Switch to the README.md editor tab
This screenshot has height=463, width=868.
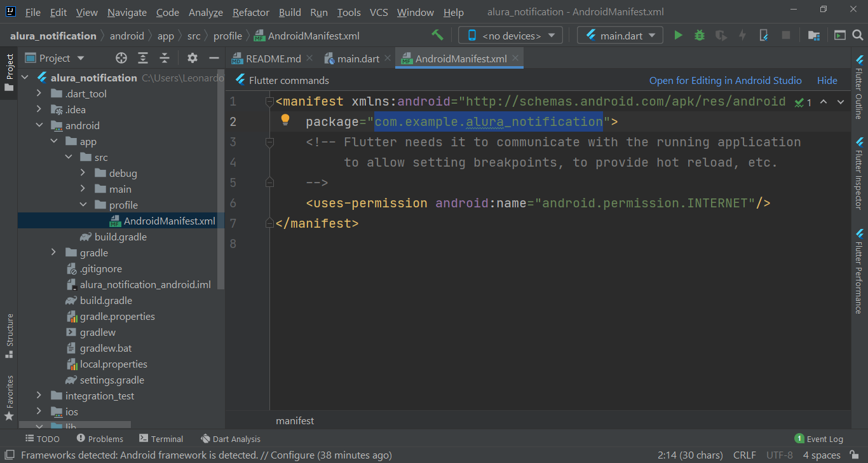point(272,58)
